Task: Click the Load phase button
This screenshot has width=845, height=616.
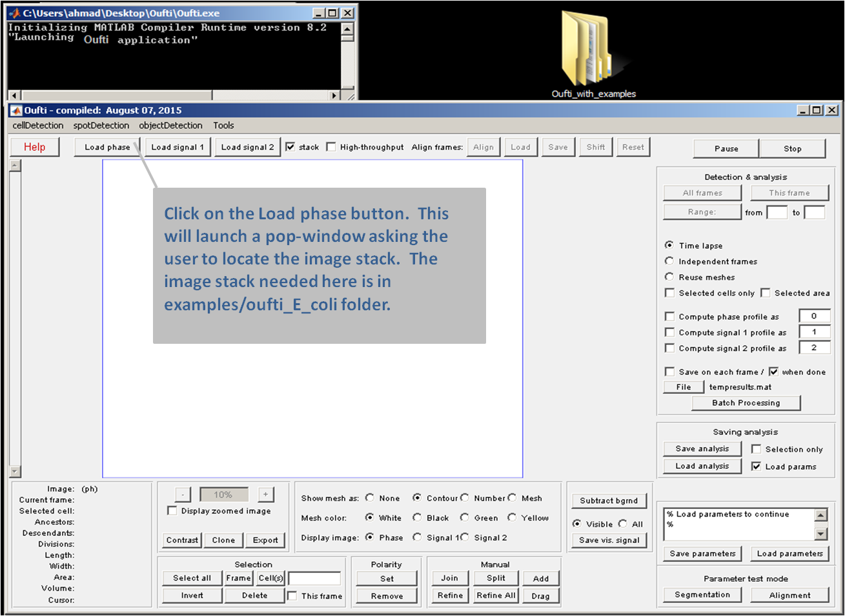Action: tap(107, 147)
